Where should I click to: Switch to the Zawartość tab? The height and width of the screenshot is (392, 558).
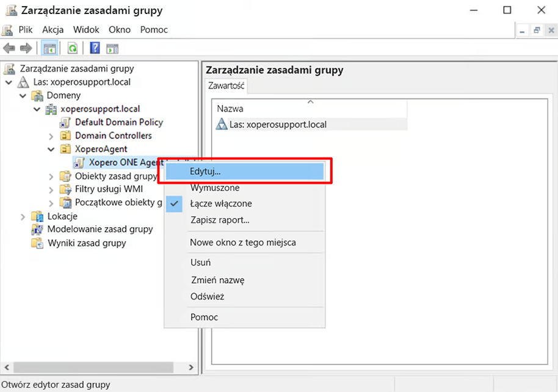(x=226, y=86)
